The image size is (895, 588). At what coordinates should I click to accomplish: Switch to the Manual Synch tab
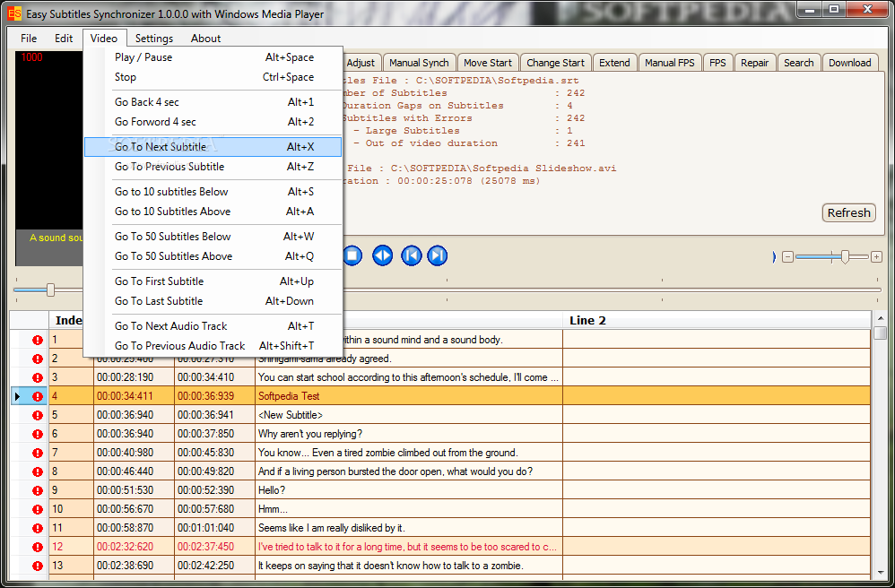[x=419, y=63]
